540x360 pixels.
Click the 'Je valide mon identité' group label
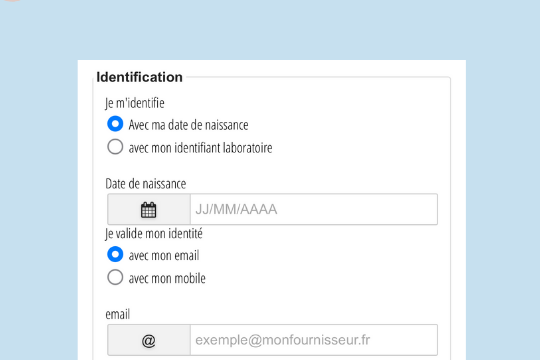click(154, 234)
